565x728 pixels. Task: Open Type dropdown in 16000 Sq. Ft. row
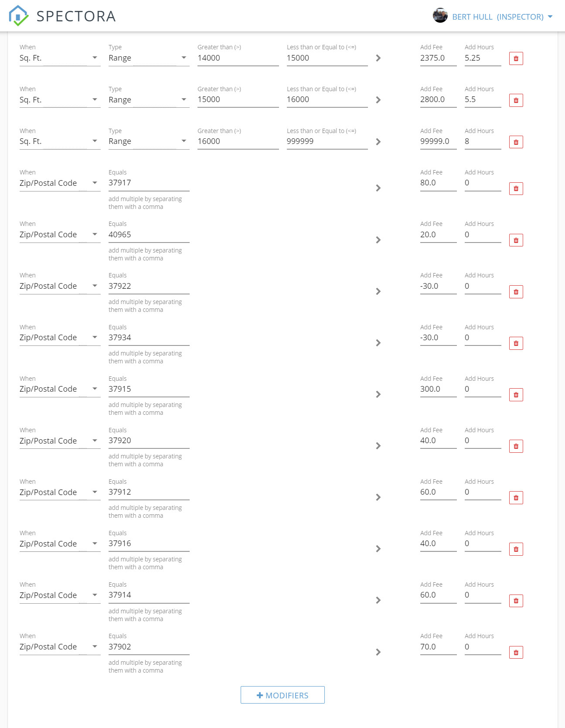tap(149, 141)
